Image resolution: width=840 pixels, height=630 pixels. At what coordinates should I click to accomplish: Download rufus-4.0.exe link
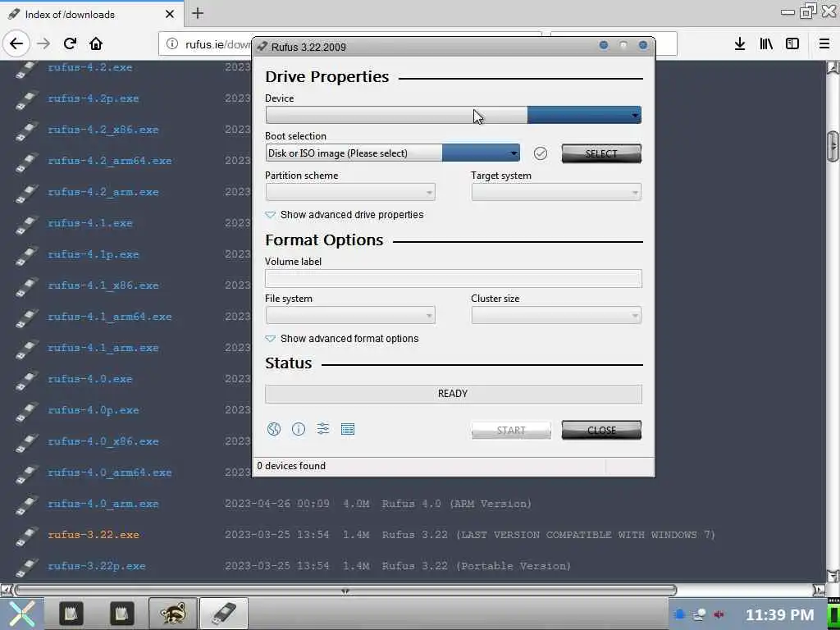[90, 379]
